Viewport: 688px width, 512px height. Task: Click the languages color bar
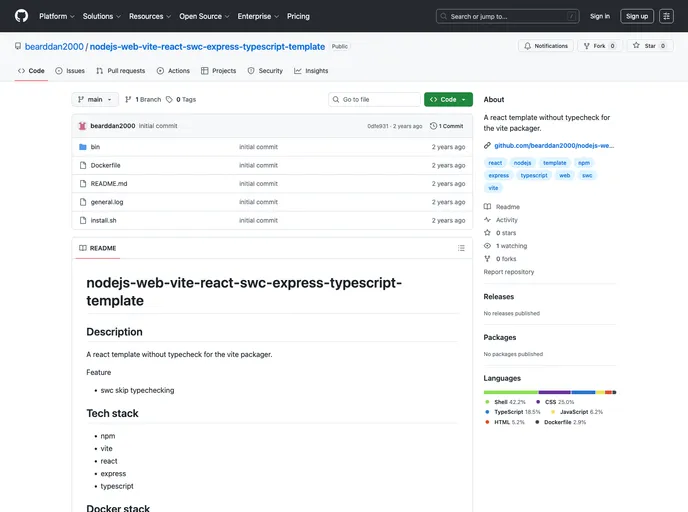click(549, 392)
